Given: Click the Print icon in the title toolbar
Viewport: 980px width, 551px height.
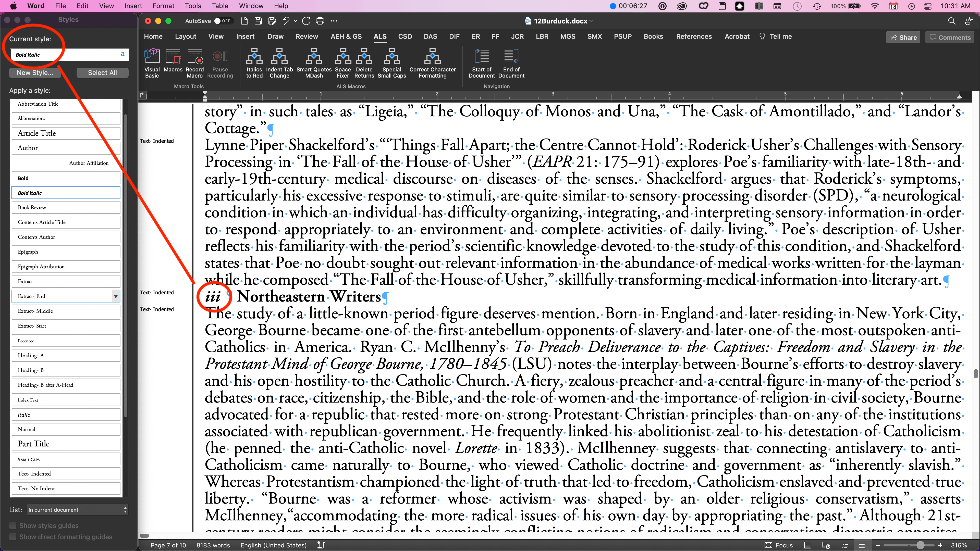Looking at the screenshot, I should pyautogui.click(x=320, y=21).
